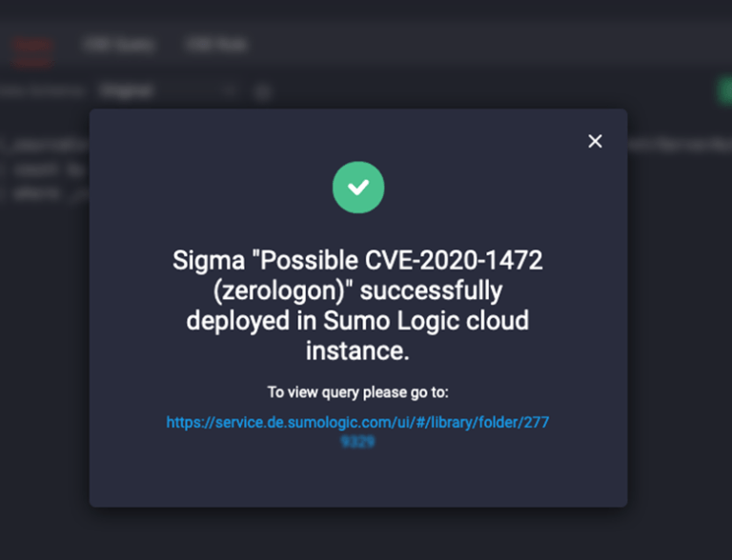This screenshot has height=560, width=732.
Task: Click the green button at the right edge
Action: tap(724, 91)
